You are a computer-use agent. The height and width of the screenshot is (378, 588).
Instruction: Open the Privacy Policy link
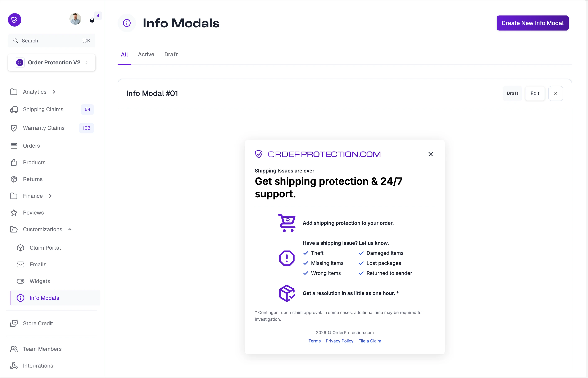click(x=339, y=341)
